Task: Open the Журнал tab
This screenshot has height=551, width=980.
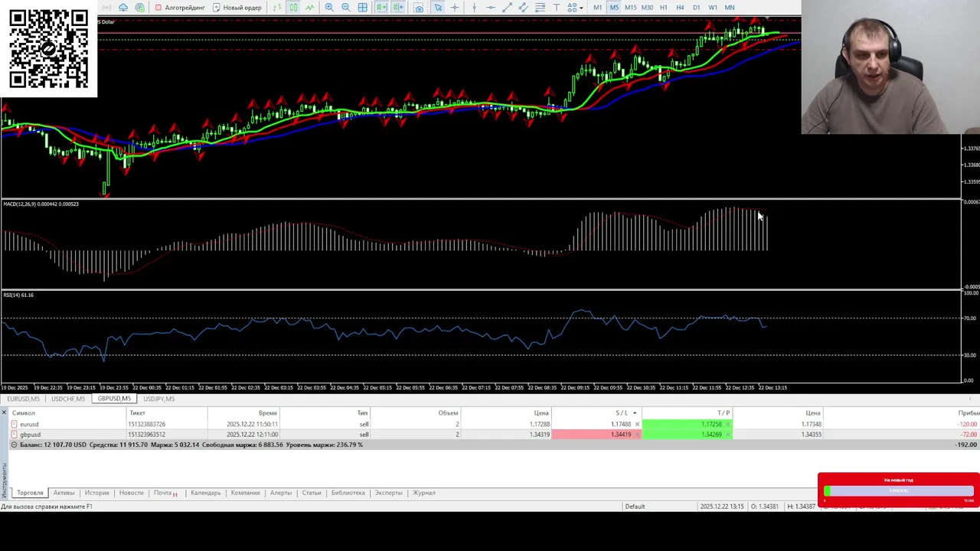Action: (x=423, y=493)
